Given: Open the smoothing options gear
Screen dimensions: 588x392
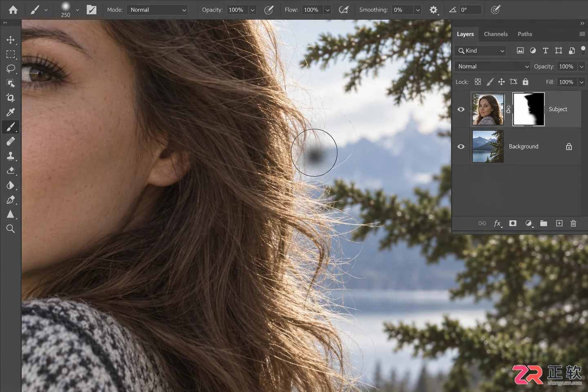Looking at the screenshot, I should click(434, 10).
